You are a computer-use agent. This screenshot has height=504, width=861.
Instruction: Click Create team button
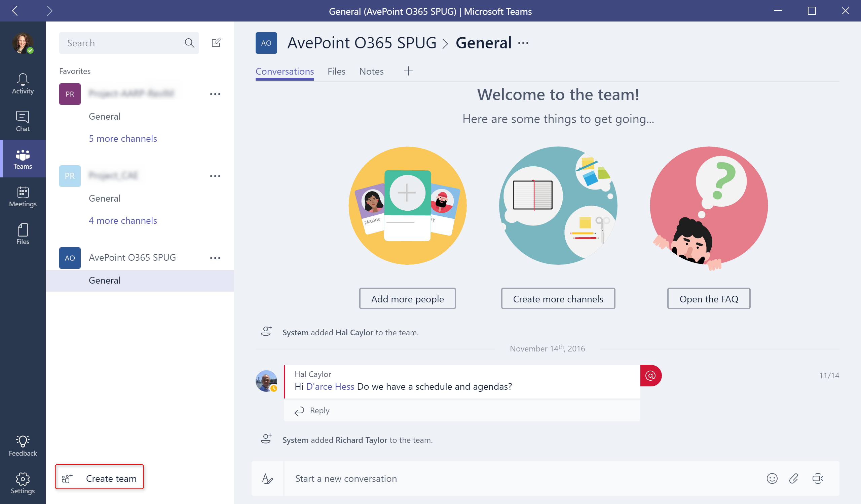(x=100, y=477)
